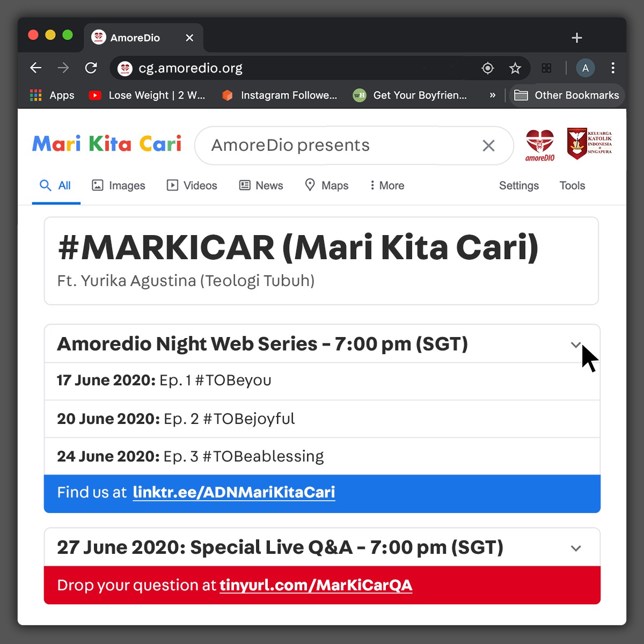The width and height of the screenshot is (644, 644).
Task: Open tinyurl.com/MarKiCarQA link
Action: point(316,586)
